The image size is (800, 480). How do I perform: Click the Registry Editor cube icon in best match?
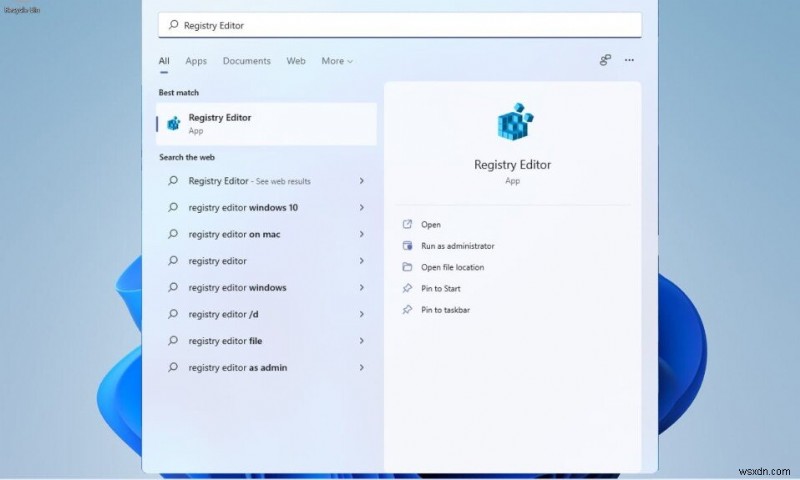click(173, 123)
